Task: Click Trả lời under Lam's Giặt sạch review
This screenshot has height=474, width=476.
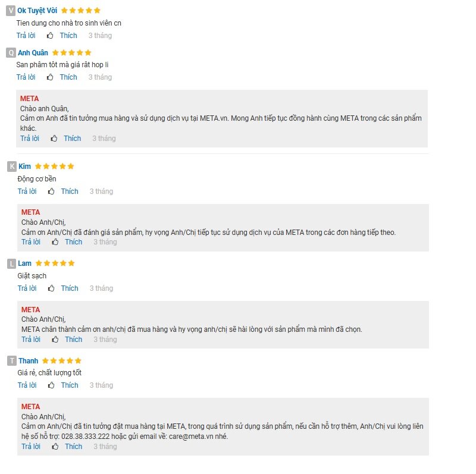Action: tap(27, 288)
